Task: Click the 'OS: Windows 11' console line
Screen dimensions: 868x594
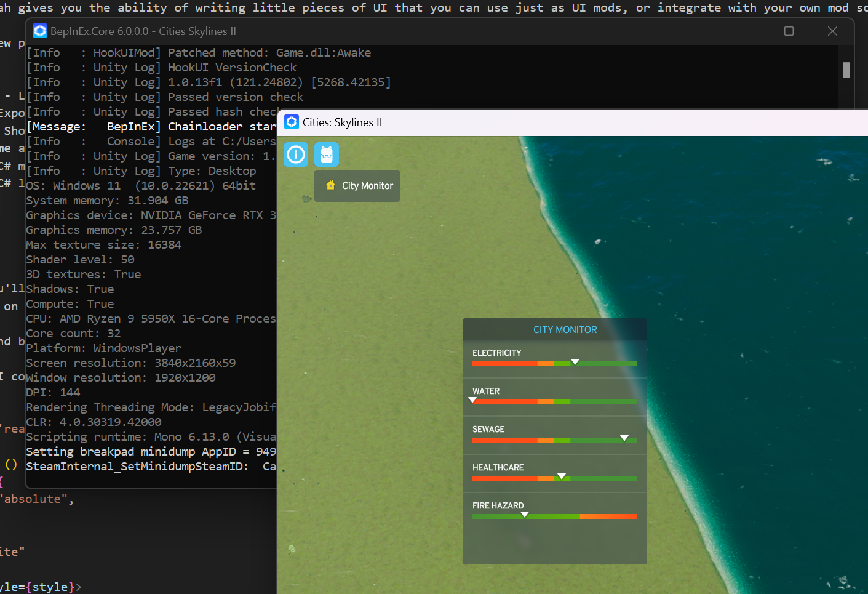Action: click(141, 186)
